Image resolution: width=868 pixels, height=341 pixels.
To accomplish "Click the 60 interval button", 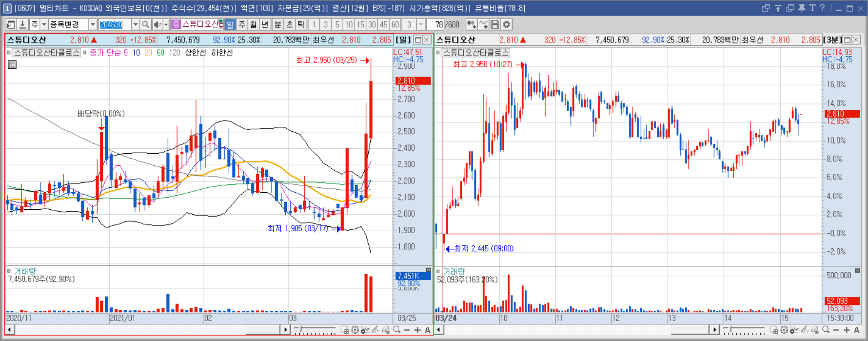I will 395,24.
